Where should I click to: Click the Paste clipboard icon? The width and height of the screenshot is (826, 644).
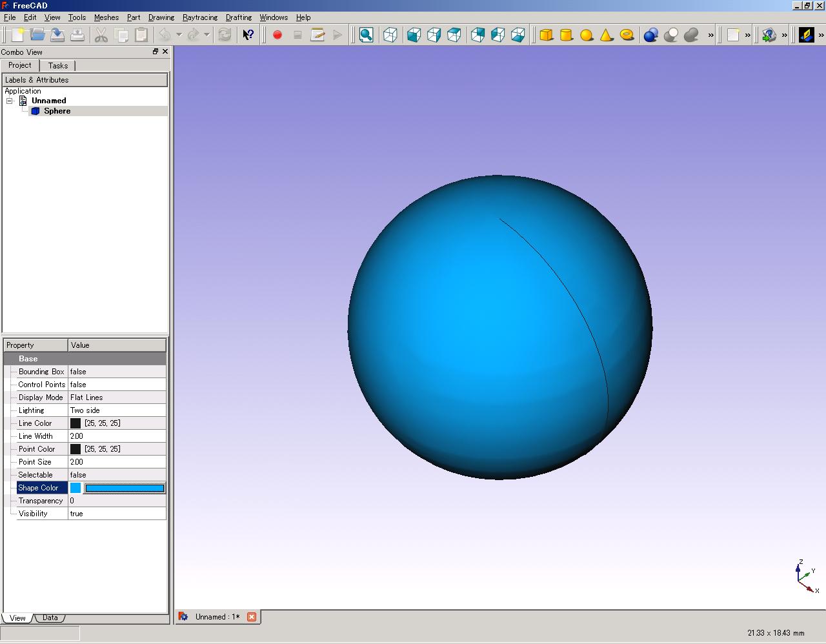click(x=141, y=35)
